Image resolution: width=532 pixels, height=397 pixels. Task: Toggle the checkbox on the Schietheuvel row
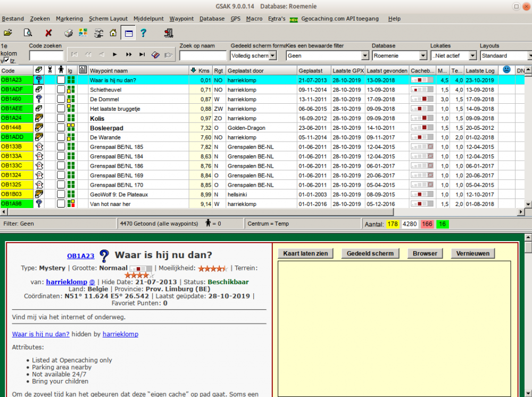coord(61,89)
